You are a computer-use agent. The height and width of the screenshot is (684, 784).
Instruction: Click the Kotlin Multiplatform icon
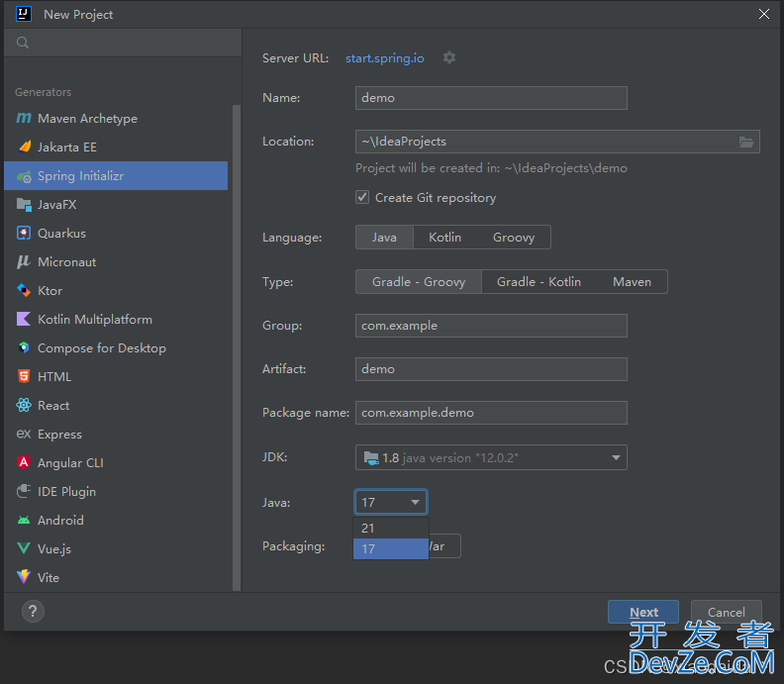pyautogui.click(x=24, y=319)
